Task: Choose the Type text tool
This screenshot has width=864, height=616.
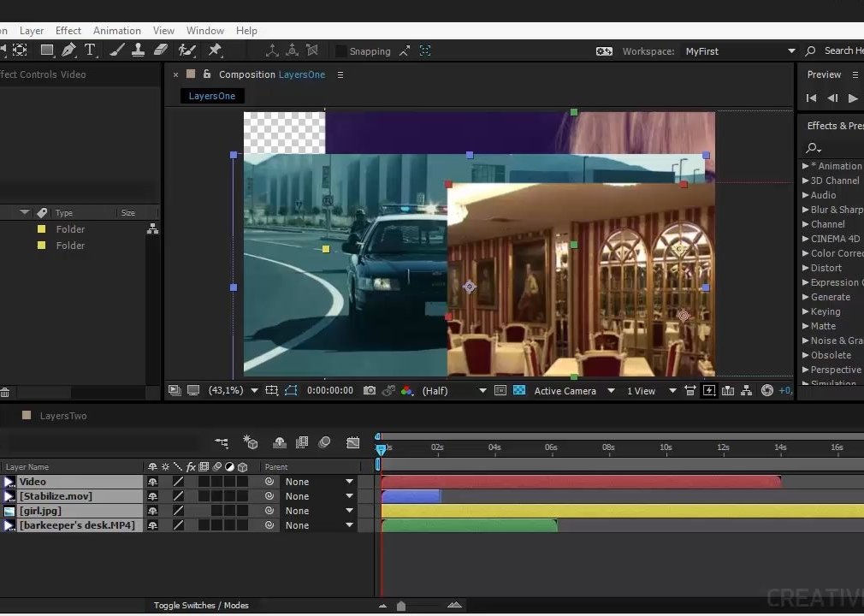Action: coord(90,50)
